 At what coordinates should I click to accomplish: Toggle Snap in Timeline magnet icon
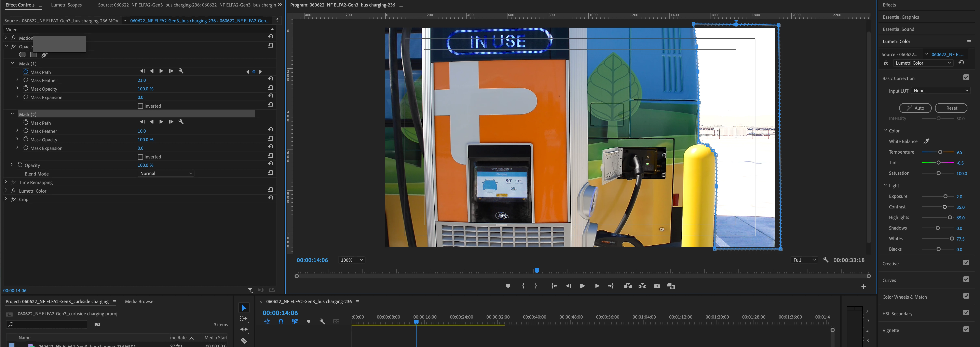(281, 321)
